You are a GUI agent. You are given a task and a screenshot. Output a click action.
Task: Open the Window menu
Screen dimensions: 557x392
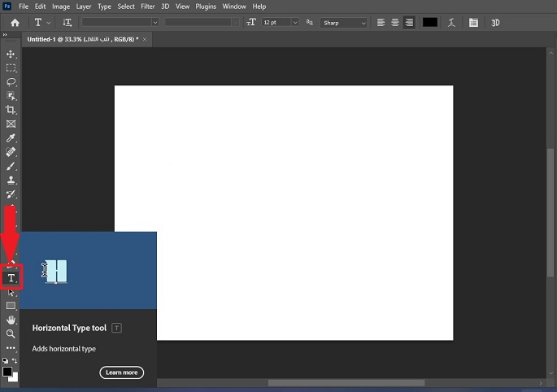[x=234, y=7]
